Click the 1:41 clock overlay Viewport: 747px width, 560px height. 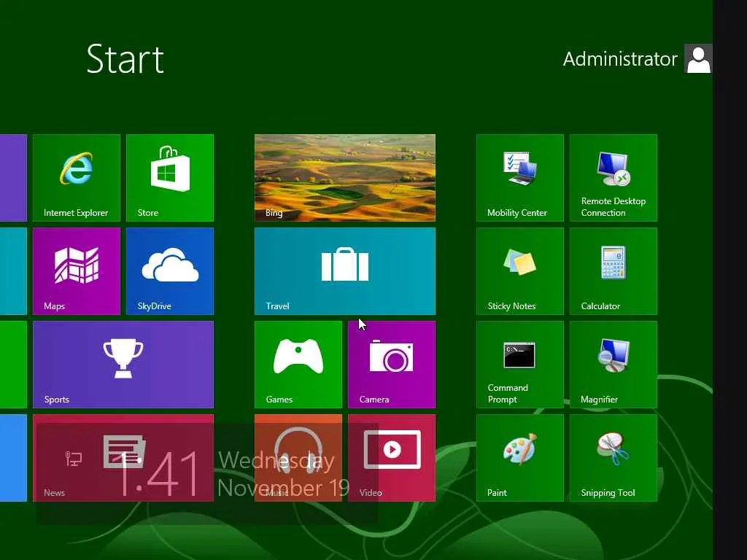point(158,474)
